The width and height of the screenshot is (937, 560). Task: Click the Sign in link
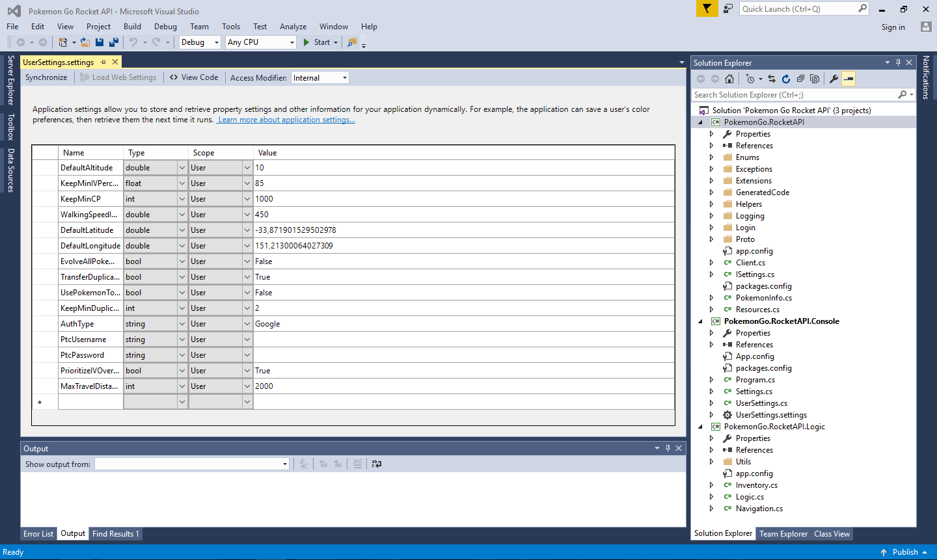coord(893,27)
